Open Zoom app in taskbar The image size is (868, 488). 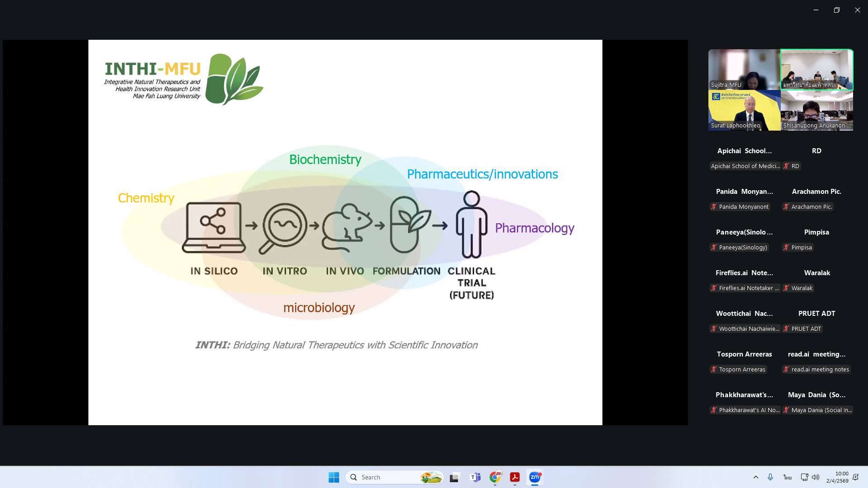point(534,477)
